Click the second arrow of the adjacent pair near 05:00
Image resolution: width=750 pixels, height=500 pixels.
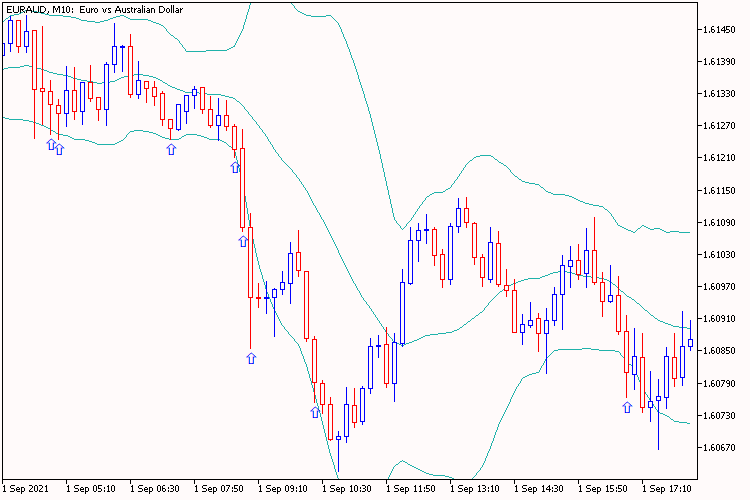tap(59, 149)
